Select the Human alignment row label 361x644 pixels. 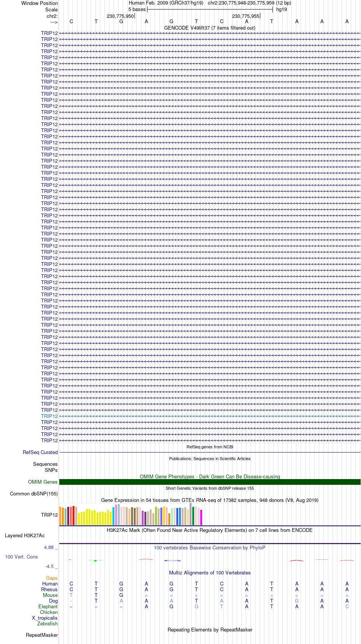(x=50, y=584)
